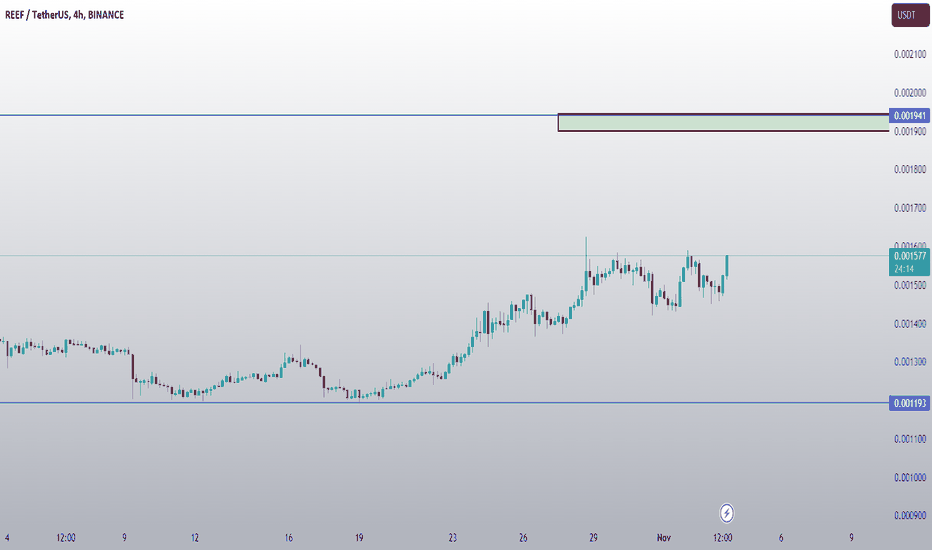Click the 0.001000 price axis label
The width and height of the screenshot is (932, 550).
910,477
